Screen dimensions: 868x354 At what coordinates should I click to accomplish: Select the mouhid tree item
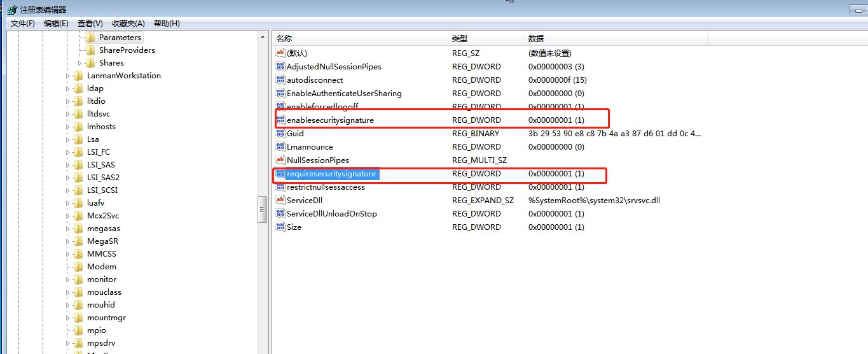pyautogui.click(x=101, y=305)
